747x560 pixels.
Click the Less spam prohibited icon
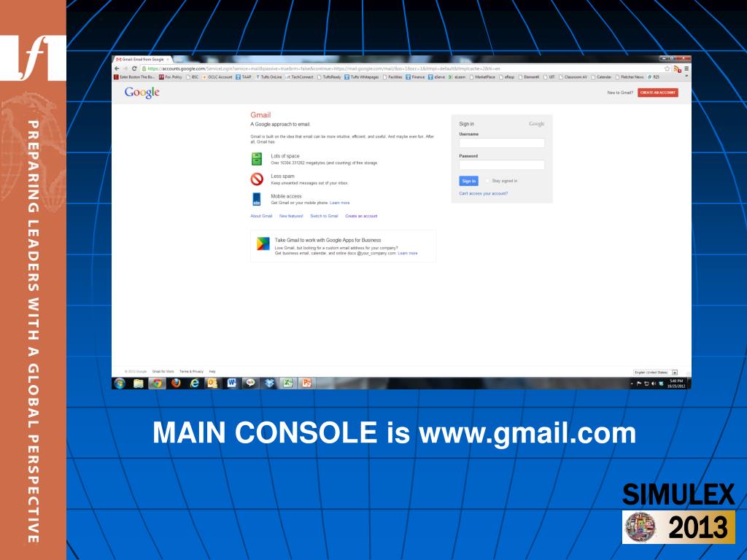tap(257, 179)
